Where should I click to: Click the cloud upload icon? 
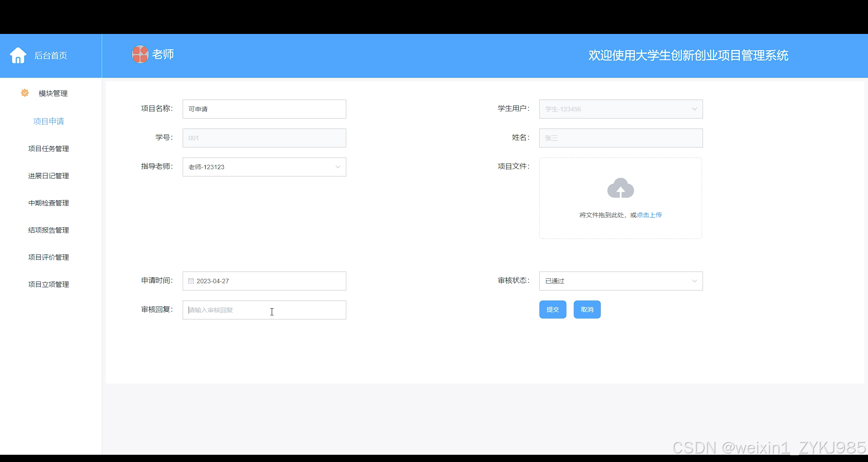click(x=621, y=188)
